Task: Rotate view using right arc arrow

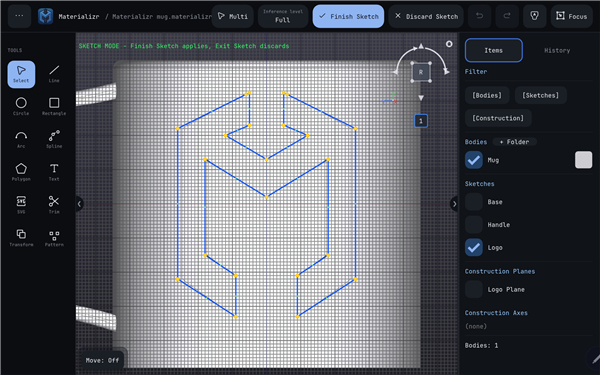Action: [x=446, y=72]
